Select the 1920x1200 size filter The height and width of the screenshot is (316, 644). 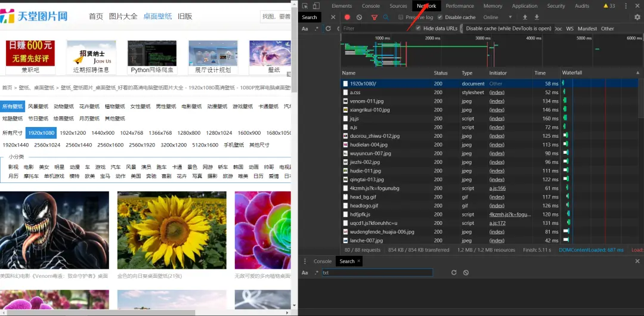pos(73,133)
